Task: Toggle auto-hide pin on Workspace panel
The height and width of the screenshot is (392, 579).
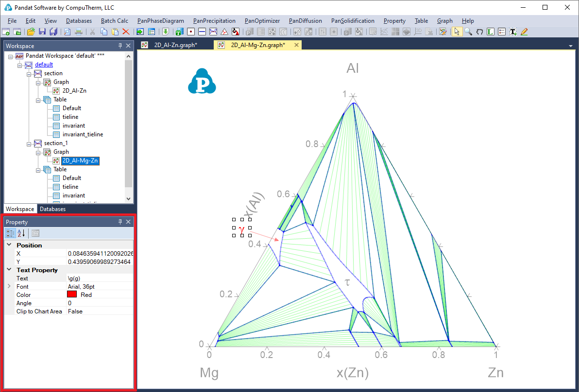Action: click(x=120, y=46)
